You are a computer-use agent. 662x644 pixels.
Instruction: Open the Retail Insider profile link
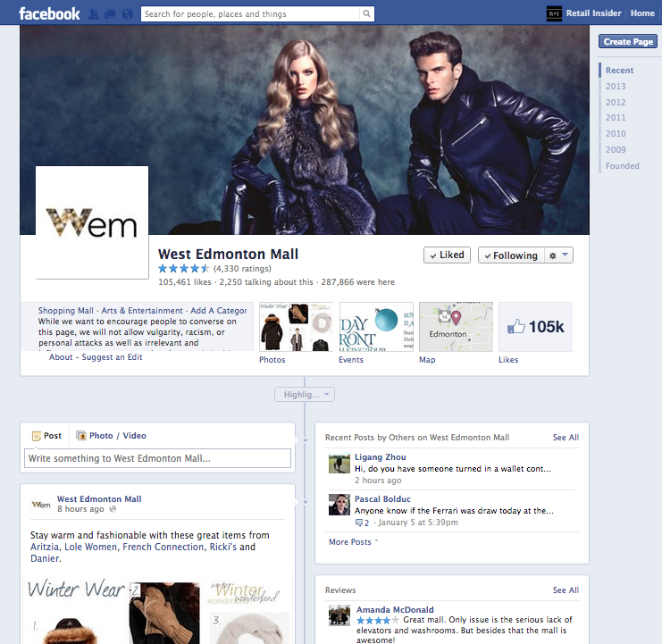tap(593, 13)
